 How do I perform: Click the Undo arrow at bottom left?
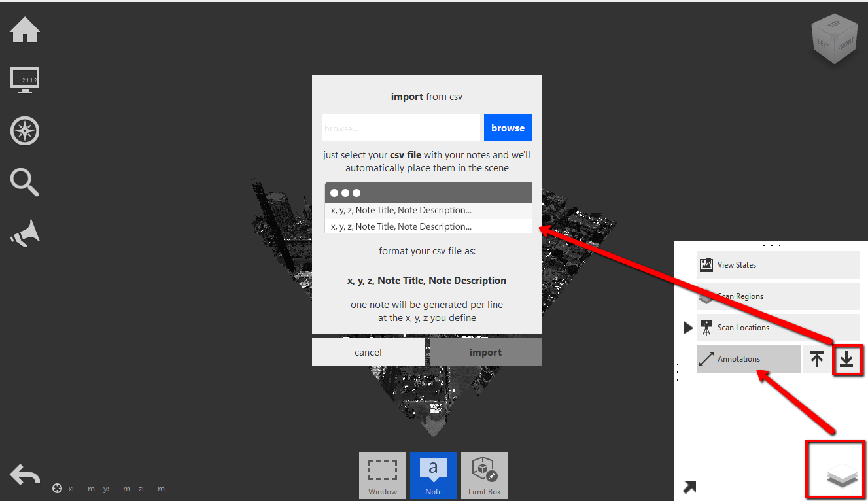pos(24,475)
